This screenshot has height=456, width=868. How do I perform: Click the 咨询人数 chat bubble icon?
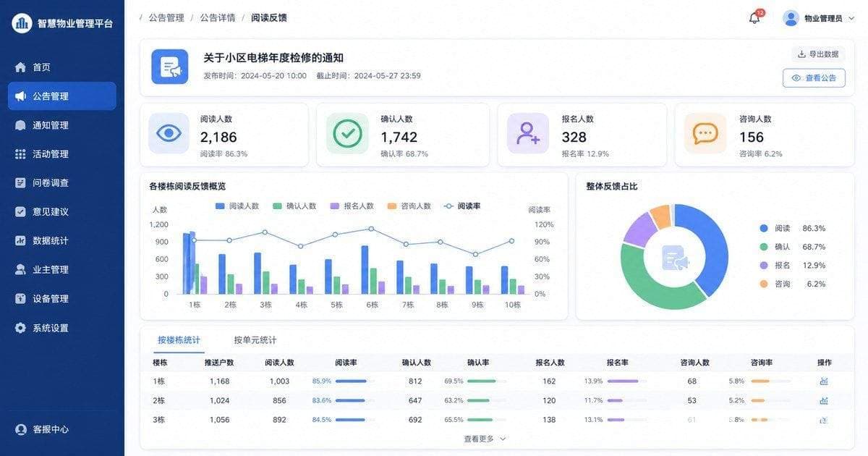(x=705, y=133)
